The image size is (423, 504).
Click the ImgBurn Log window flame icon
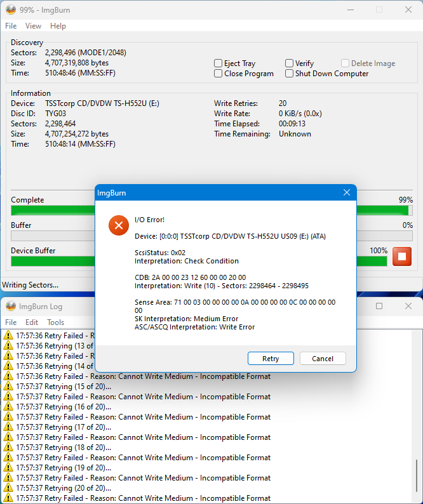coord(11,307)
